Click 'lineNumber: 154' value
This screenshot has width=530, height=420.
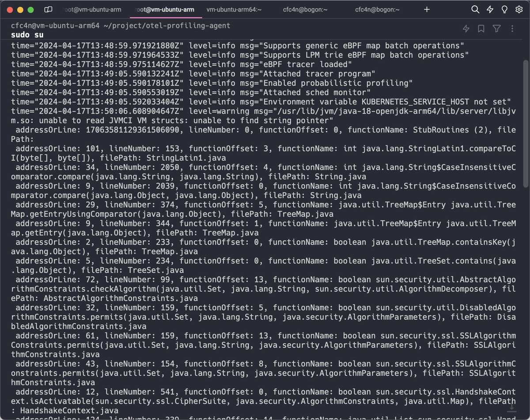(x=139, y=363)
